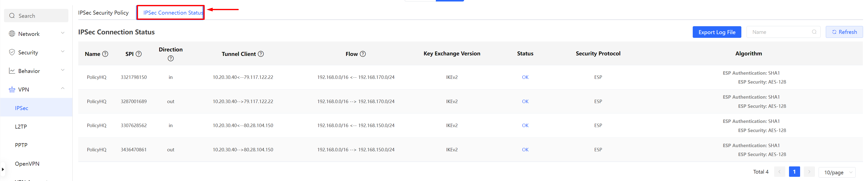Image resolution: width=868 pixels, height=181 pixels.
Task: Click OK status for SPI 3307628562
Action: (525, 126)
